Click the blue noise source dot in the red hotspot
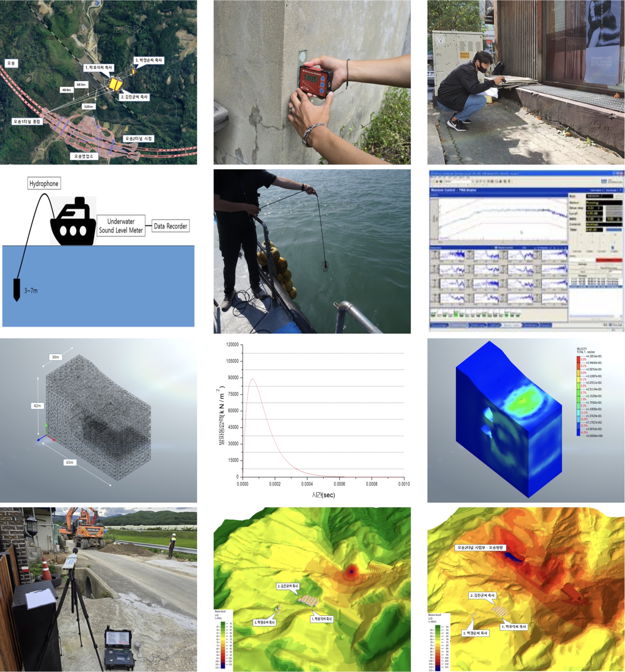 [351, 572]
